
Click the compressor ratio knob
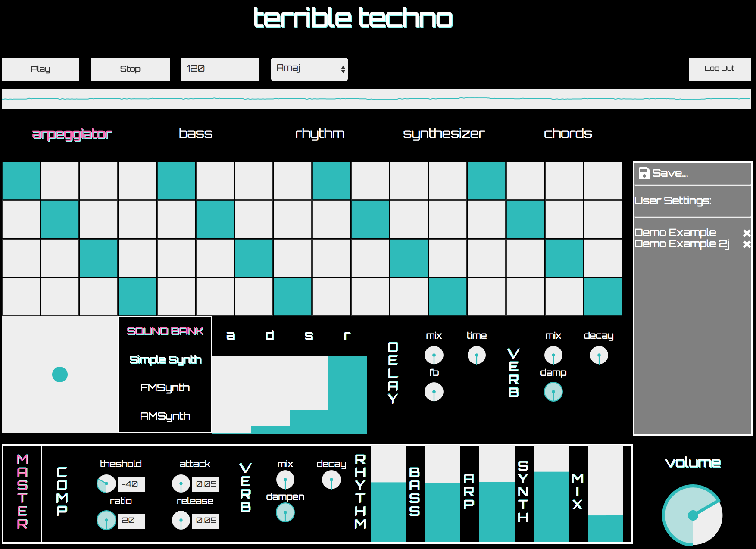click(106, 520)
